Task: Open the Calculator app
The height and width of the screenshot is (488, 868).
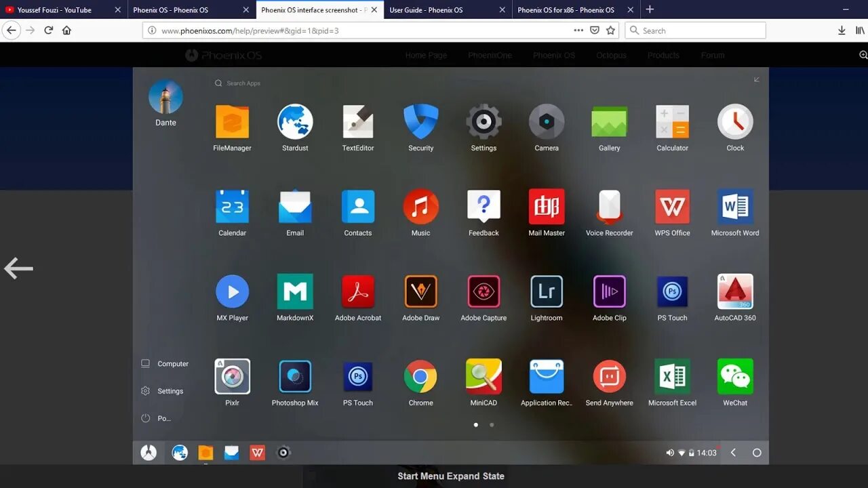Action: point(672,122)
